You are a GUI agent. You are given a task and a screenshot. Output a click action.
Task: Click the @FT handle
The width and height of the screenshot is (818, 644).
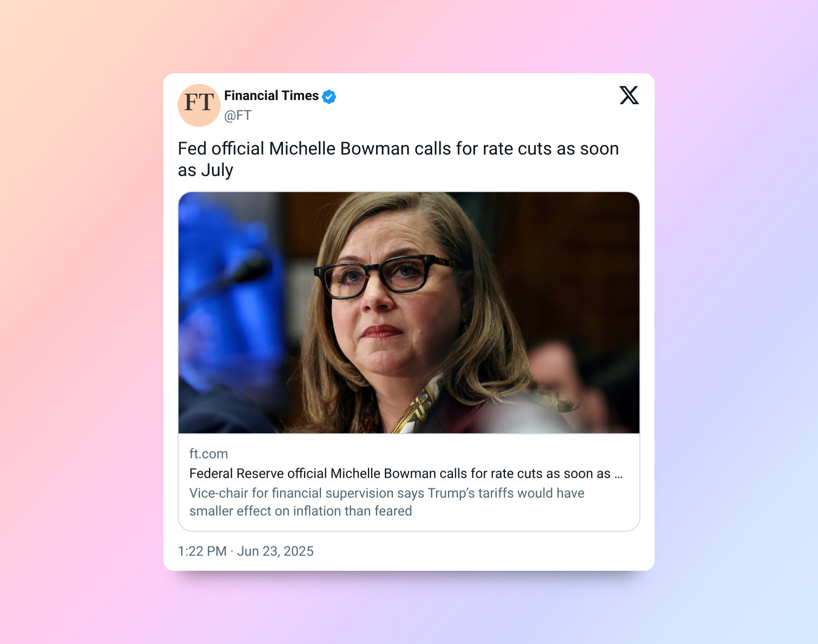tap(238, 115)
